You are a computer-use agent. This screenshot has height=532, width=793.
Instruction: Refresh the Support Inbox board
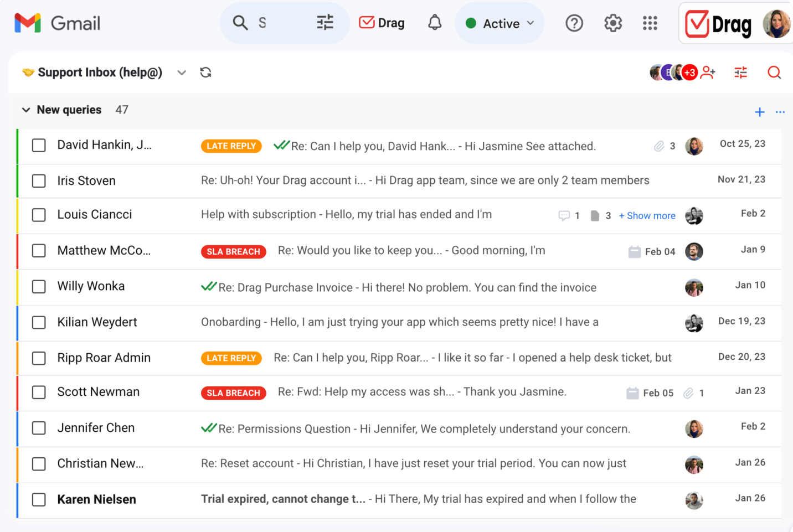[x=205, y=73]
